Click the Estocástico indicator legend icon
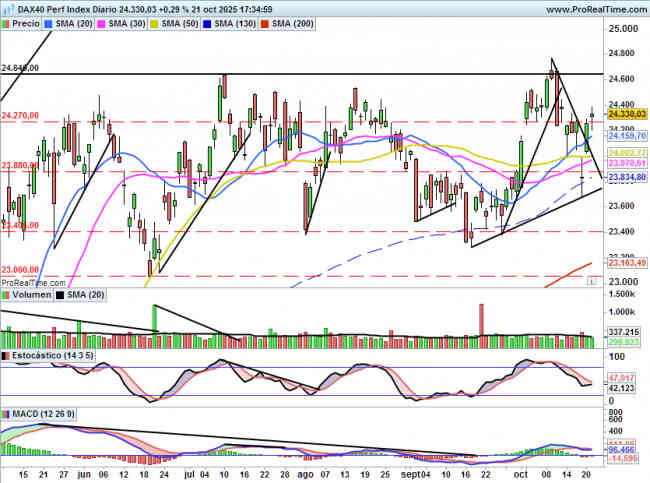This screenshot has width=650, height=483. 6,355
